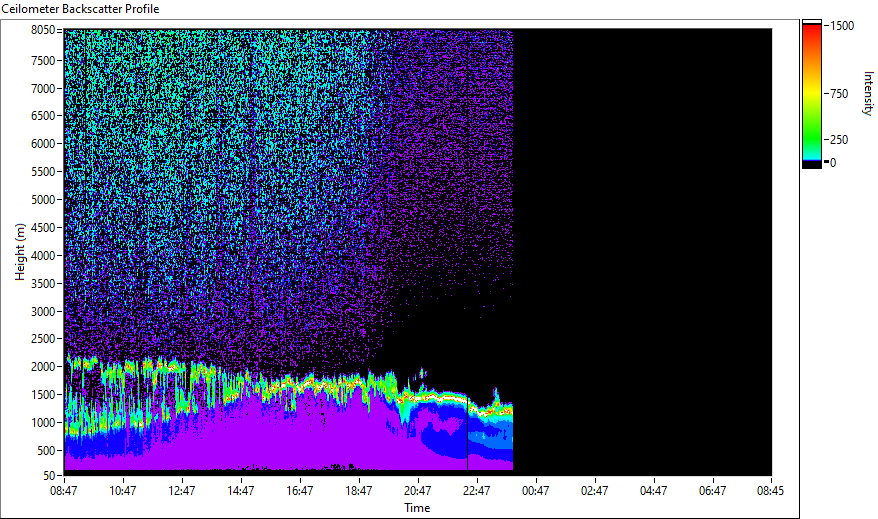Image resolution: width=878 pixels, height=519 pixels.
Task: Select the 3000 height tick label
Action: 43,312
